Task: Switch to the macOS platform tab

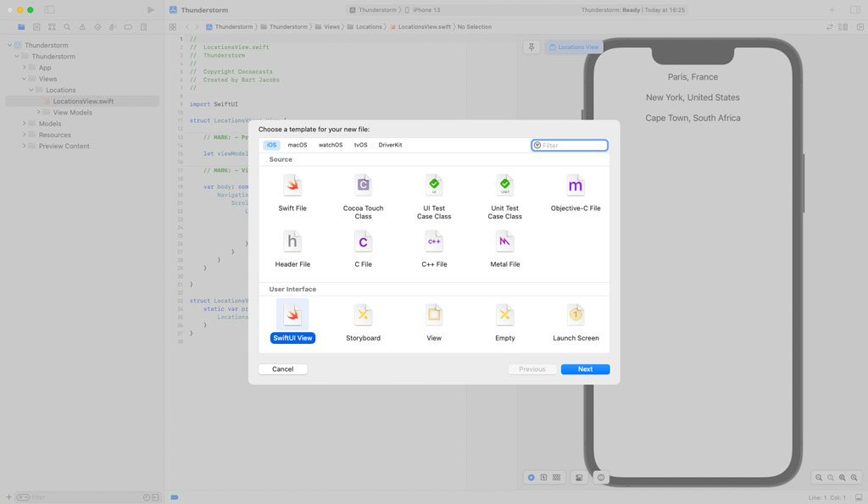Action: (x=298, y=145)
